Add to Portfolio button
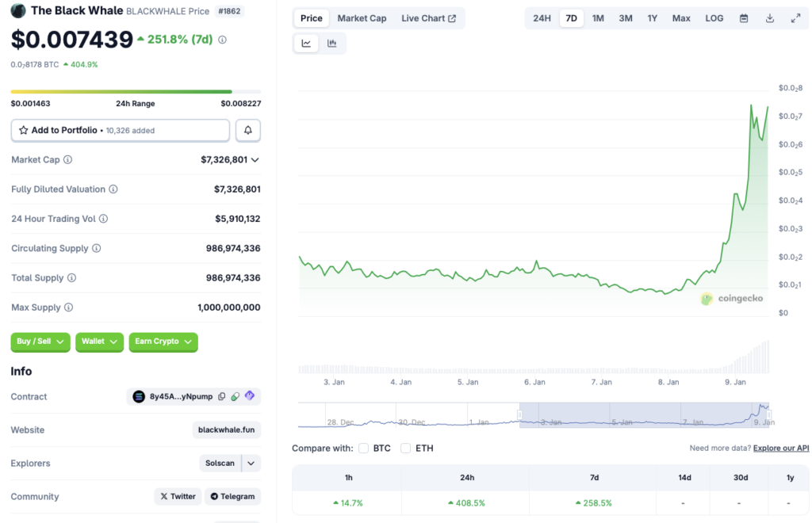The width and height of the screenshot is (812, 523). (x=120, y=130)
